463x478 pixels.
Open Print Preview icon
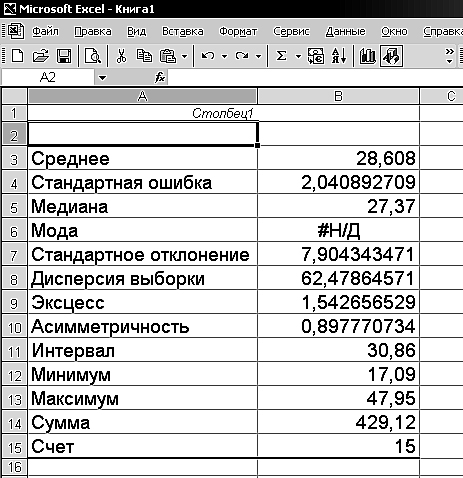(93, 56)
